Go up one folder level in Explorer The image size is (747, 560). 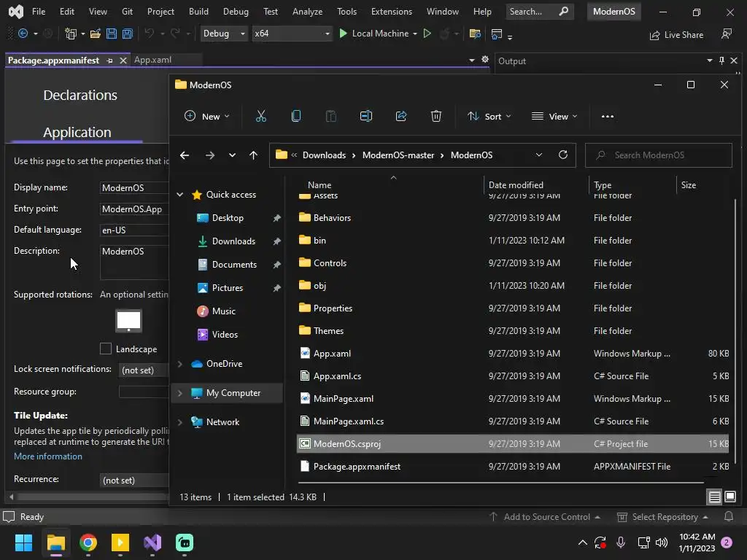(x=253, y=155)
